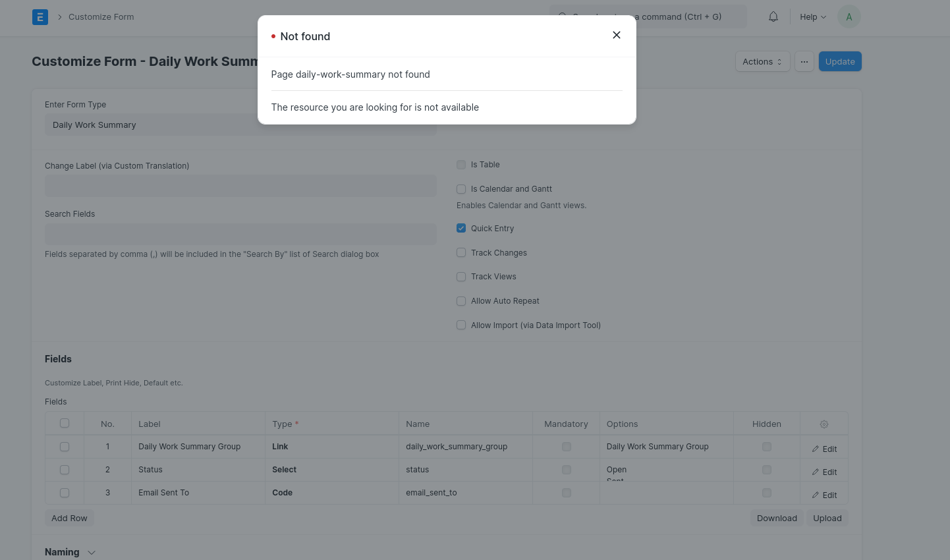Screen dimensions: 950x560
Task: Click the Email Sent To label cell
Action: [x=198, y=493]
